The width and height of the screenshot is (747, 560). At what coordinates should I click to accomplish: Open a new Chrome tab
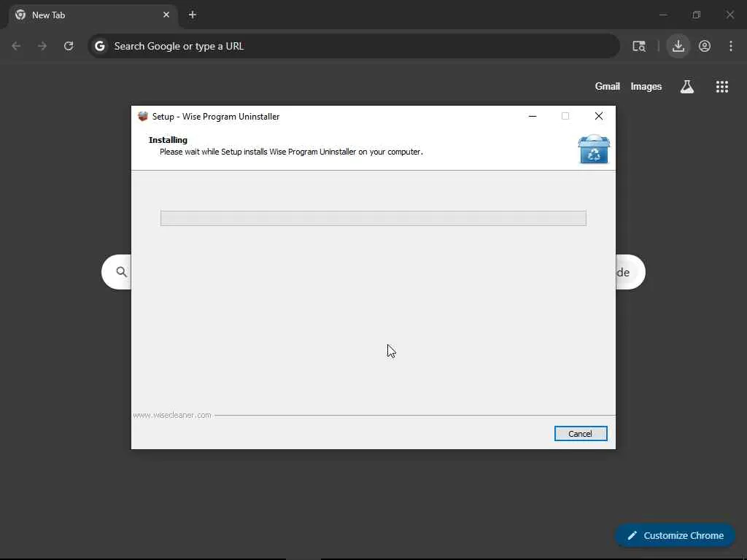[x=193, y=15]
